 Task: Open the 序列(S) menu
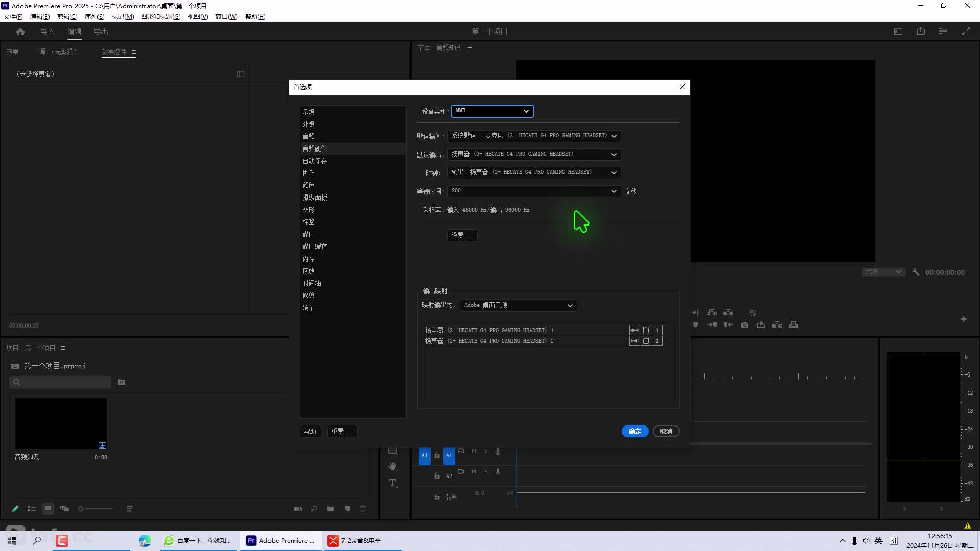click(x=94, y=16)
